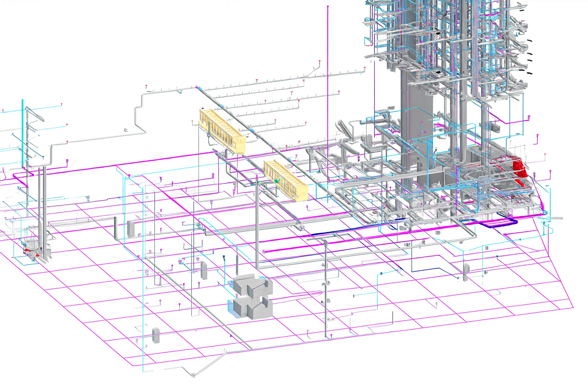Select the lower yellow cable tray unit
The image size is (588, 392).
286,181
